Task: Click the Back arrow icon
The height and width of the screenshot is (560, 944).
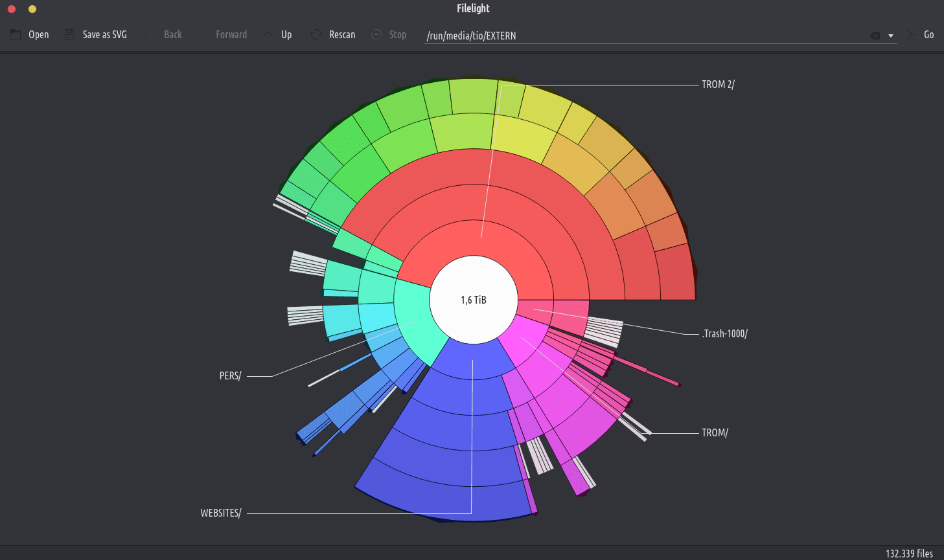Action: [152, 35]
